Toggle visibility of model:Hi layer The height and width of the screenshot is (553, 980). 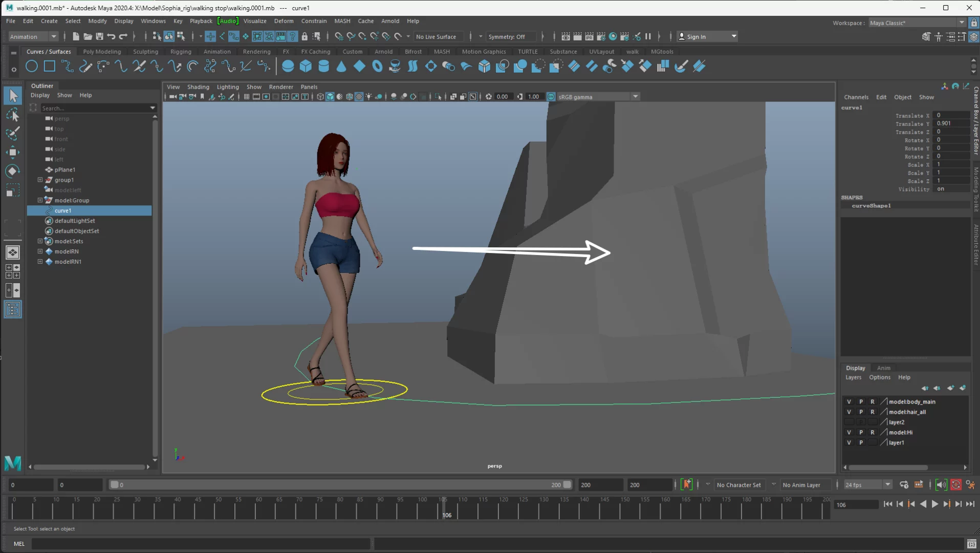[x=849, y=433]
